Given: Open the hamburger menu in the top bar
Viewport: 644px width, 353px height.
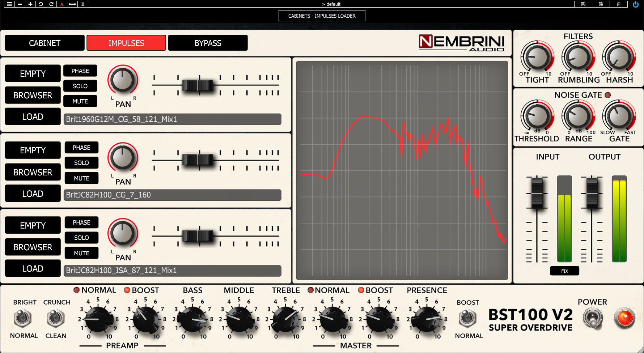Looking at the screenshot, I should coord(9,4).
